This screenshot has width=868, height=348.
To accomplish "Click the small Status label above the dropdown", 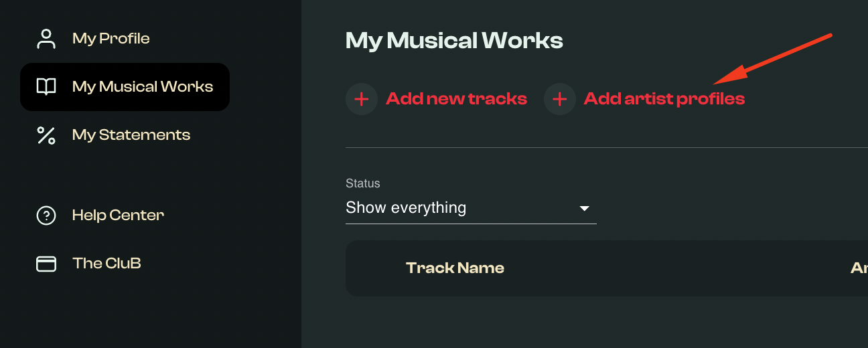I will (x=362, y=183).
